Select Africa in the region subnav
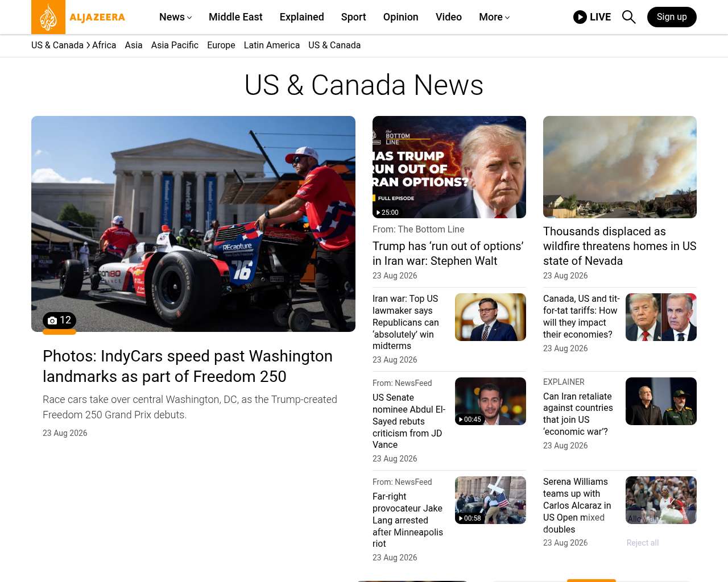Viewport: 728px width, 582px height. pyautogui.click(x=104, y=45)
